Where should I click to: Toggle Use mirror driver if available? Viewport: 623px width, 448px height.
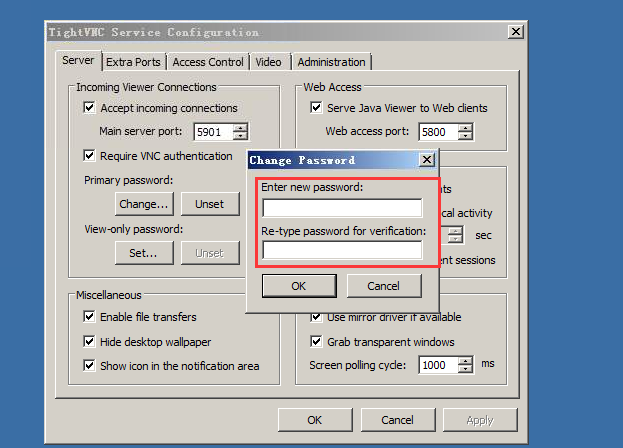(x=316, y=317)
